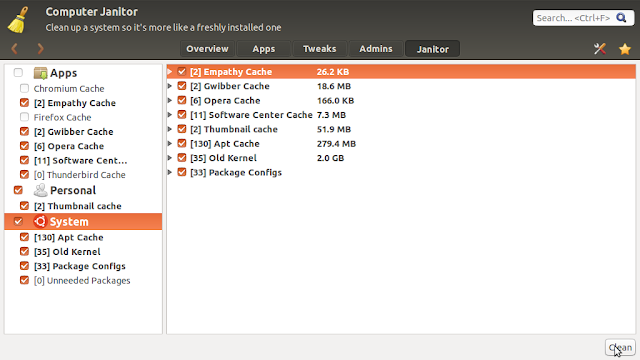The width and height of the screenshot is (640, 360).
Task: Click the Clean button
Action: (x=620, y=348)
